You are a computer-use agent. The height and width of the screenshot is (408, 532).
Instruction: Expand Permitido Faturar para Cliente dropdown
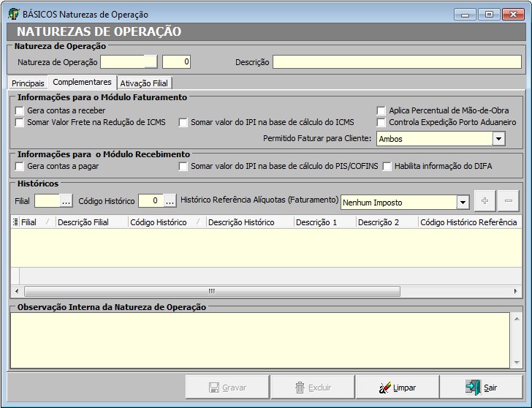498,138
